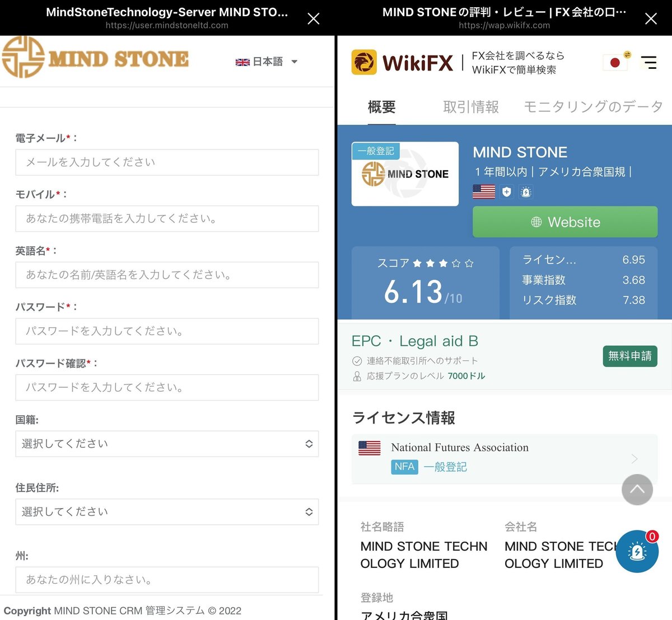Click the 応援プランのレベル person icon
Screen dimensions: 672x620
[357, 377]
